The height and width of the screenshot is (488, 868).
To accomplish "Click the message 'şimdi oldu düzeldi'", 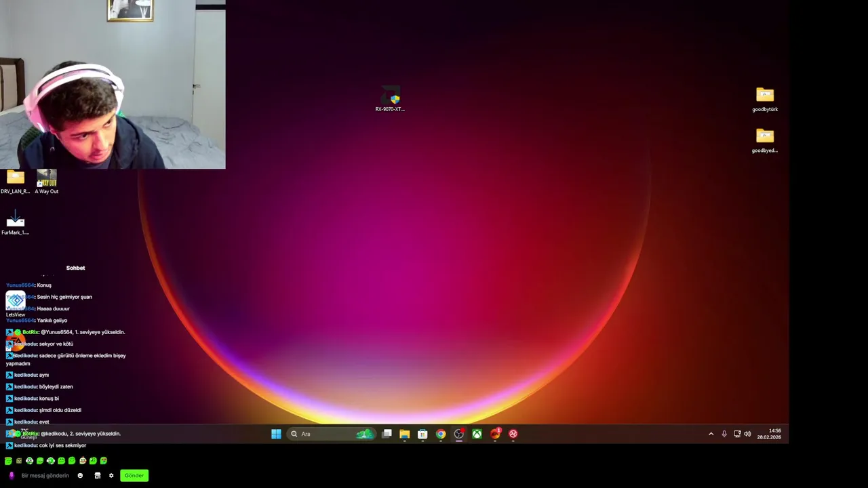I will pyautogui.click(x=60, y=410).
